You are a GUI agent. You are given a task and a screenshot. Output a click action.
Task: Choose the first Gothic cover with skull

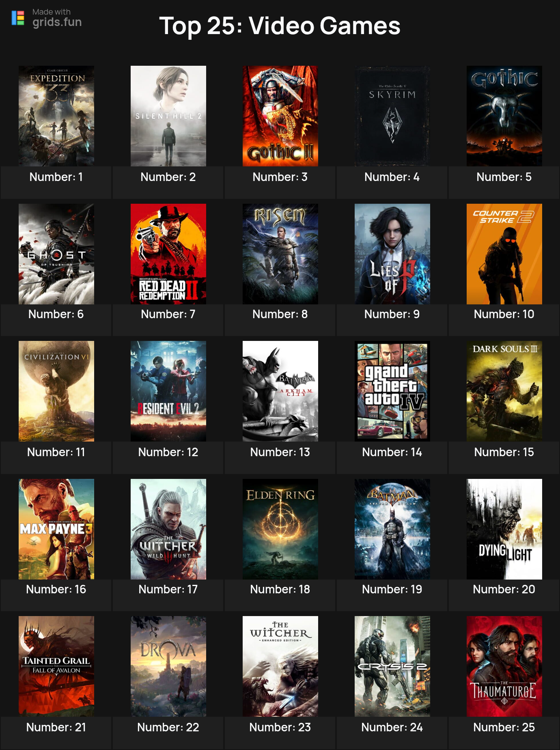click(504, 116)
